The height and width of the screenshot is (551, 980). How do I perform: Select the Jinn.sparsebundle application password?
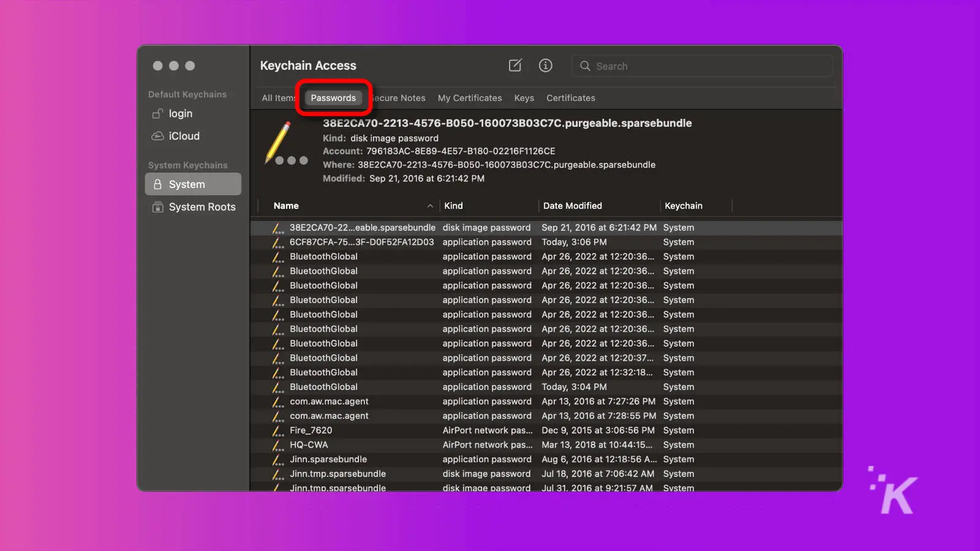546,460
